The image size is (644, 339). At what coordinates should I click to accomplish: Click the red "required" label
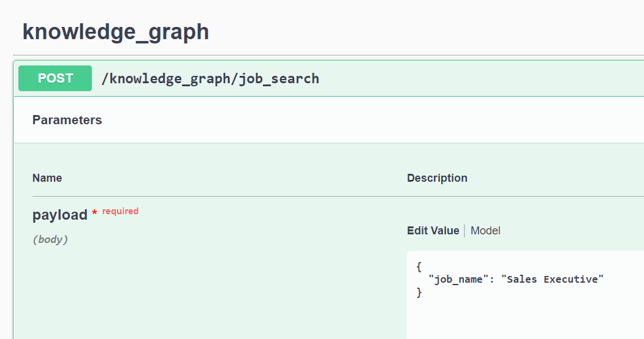coord(120,211)
